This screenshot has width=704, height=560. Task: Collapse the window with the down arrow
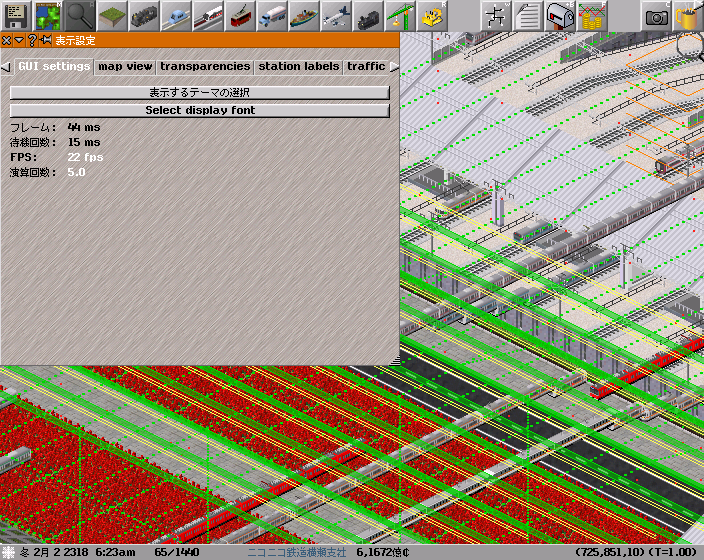tap(19, 40)
